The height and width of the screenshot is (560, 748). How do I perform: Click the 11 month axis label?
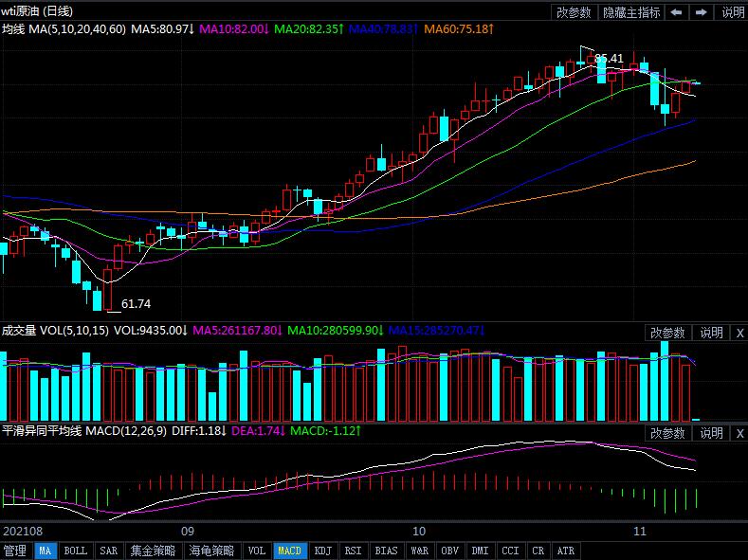tap(640, 531)
